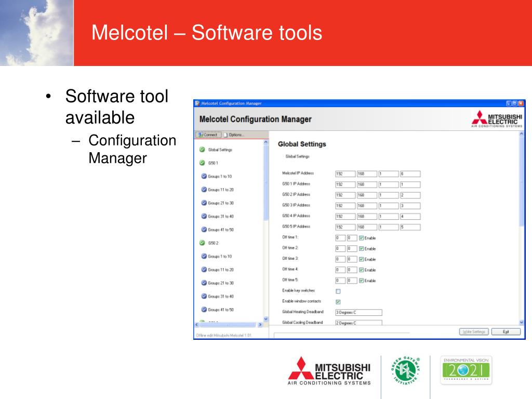Click G50 4 IP Address last octet field
Image resolution: width=532 pixels, height=399 pixels.
click(x=410, y=217)
